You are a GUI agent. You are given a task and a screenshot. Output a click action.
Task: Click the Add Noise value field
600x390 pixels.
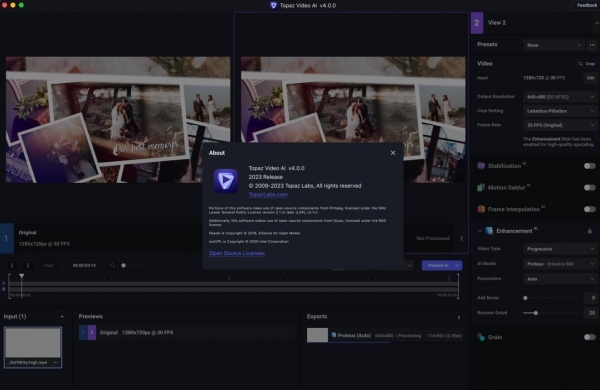(590, 298)
